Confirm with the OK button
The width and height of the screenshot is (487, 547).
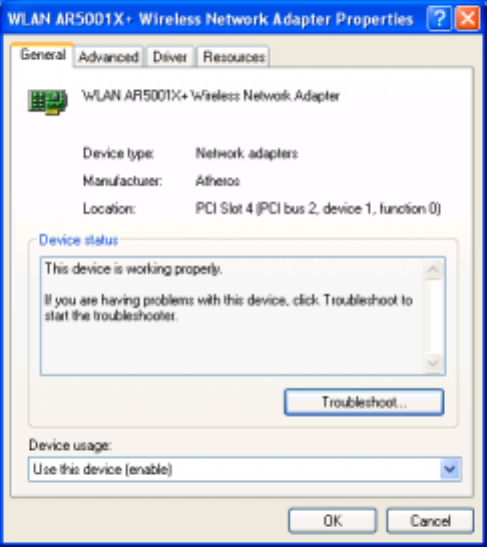coord(332,521)
